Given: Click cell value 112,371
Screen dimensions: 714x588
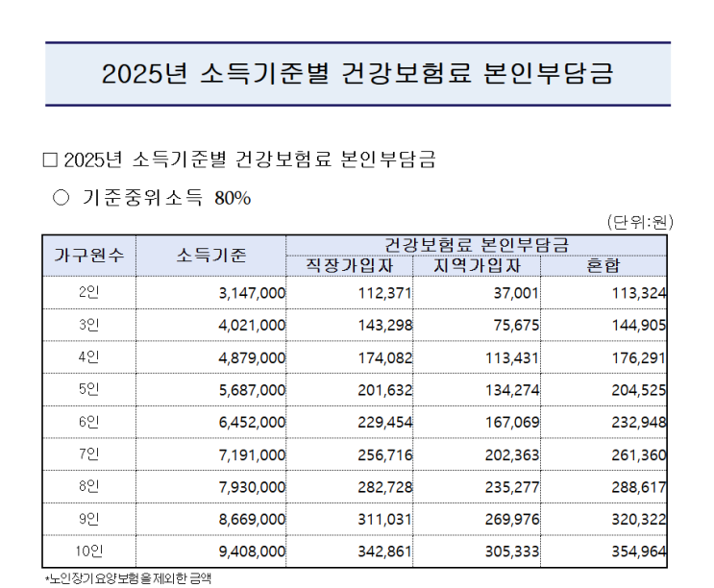Looking at the screenshot, I should coord(384,293).
